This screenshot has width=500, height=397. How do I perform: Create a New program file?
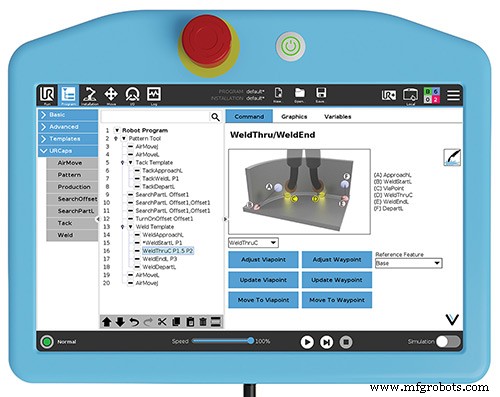(x=278, y=95)
